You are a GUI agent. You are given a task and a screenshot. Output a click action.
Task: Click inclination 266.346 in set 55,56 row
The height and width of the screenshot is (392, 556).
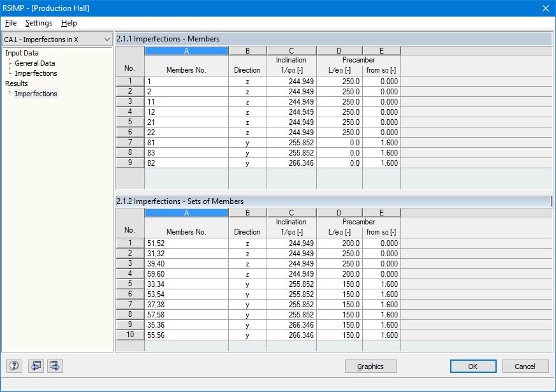click(291, 335)
